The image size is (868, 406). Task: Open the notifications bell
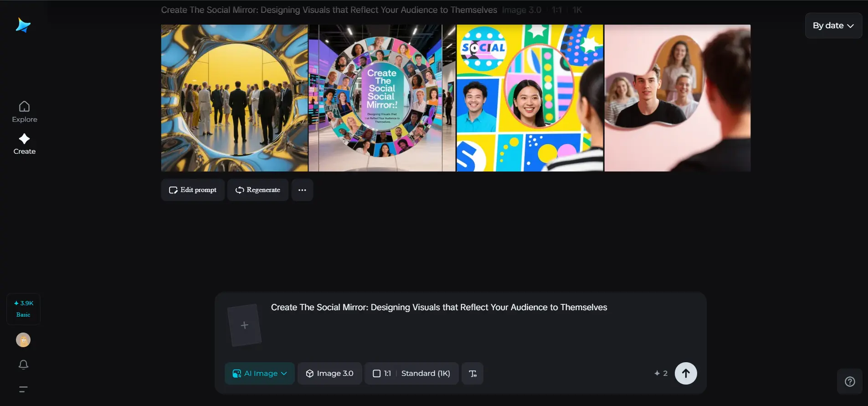(x=23, y=364)
